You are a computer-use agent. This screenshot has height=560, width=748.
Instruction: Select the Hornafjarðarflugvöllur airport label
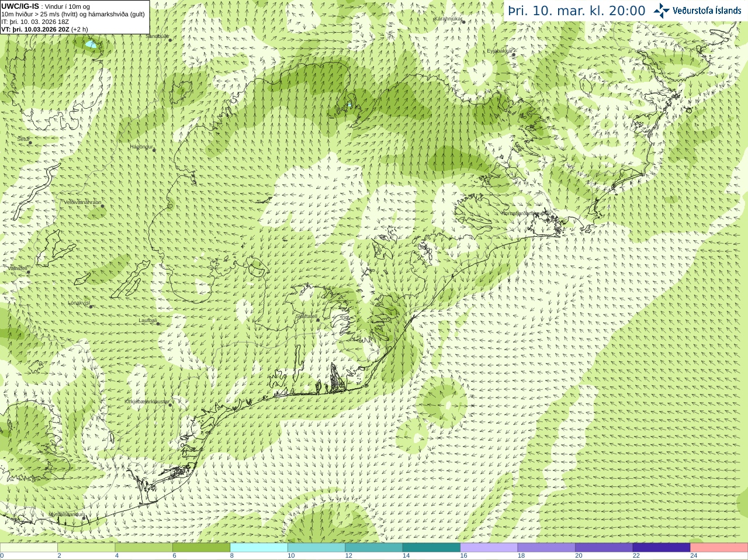[526, 213]
